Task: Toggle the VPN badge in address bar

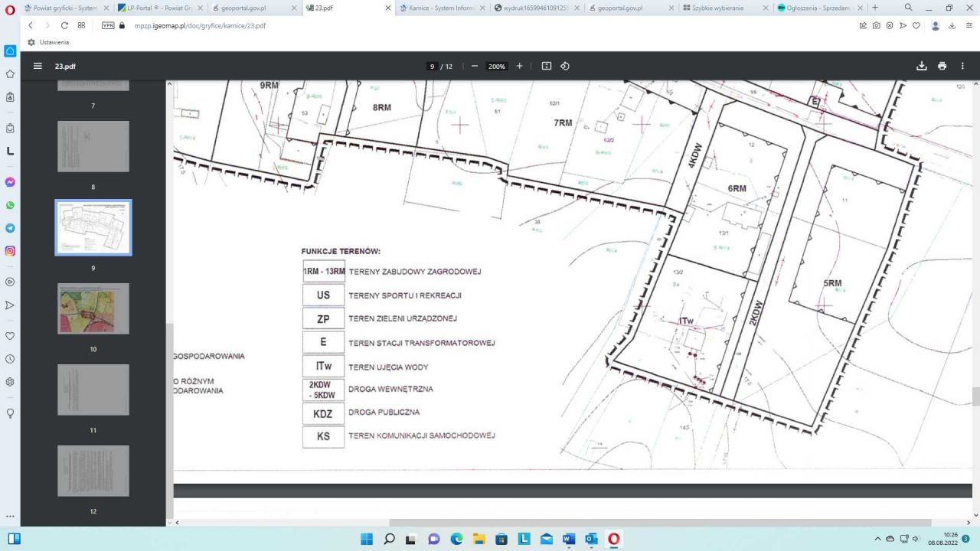Action: (x=108, y=25)
